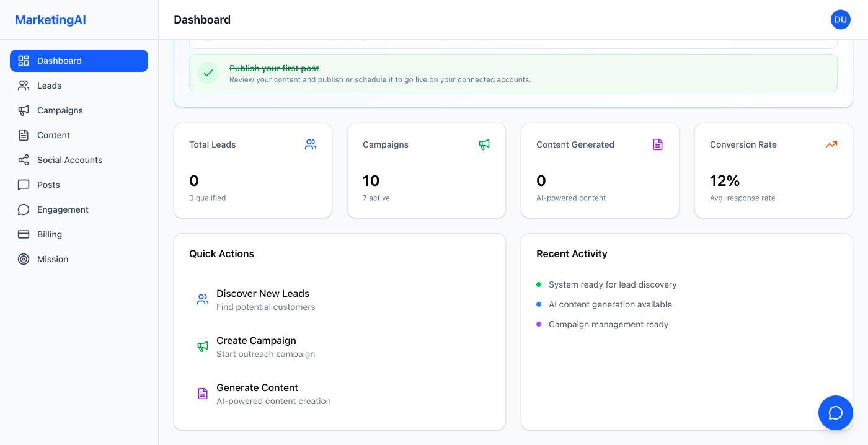This screenshot has height=445, width=868.
Task: Click the Dashboard grid icon in sidebar
Action: pyautogui.click(x=24, y=61)
